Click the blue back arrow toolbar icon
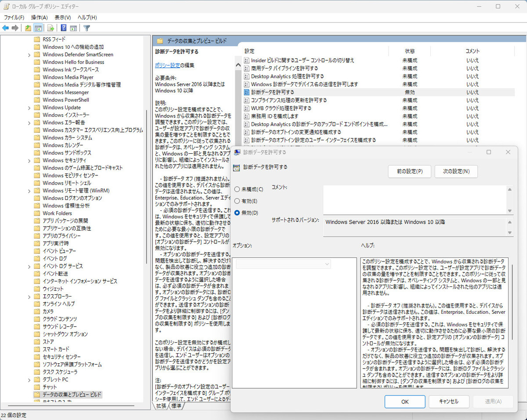This screenshot has width=527, height=420. click(x=6, y=28)
